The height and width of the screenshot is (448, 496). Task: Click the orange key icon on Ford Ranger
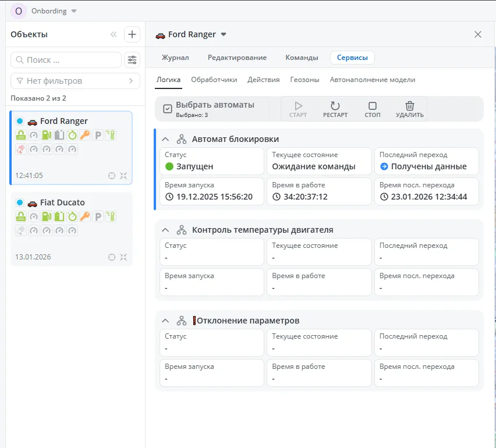pyautogui.click(x=85, y=135)
